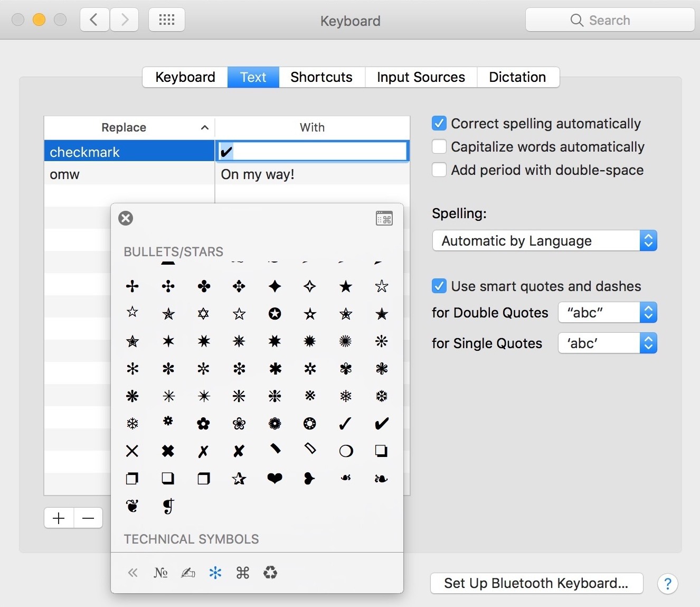Switch to the Keyboard tab
The height and width of the screenshot is (607, 700).
point(185,77)
